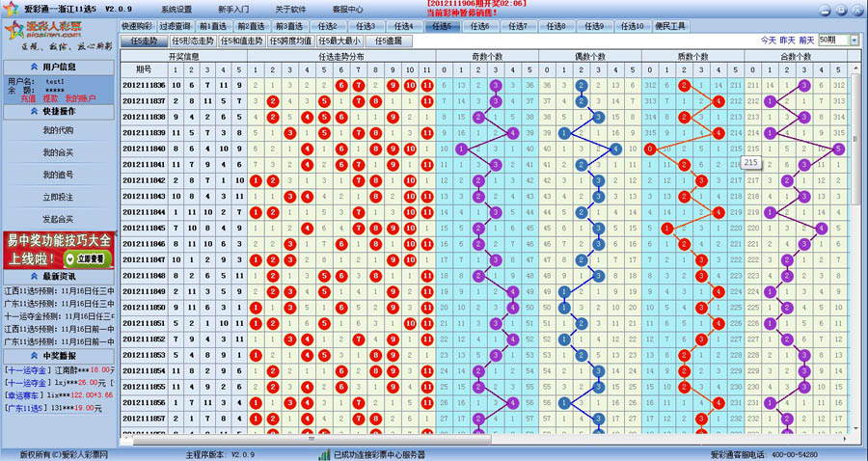
Task: Open the 我的账户 link
Action: click(80, 98)
